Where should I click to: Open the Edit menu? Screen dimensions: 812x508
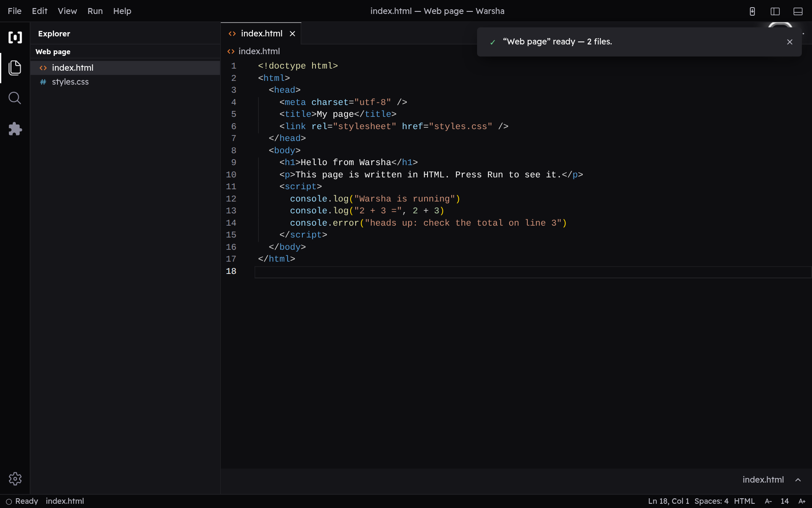pyautogui.click(x=40, y=11)
